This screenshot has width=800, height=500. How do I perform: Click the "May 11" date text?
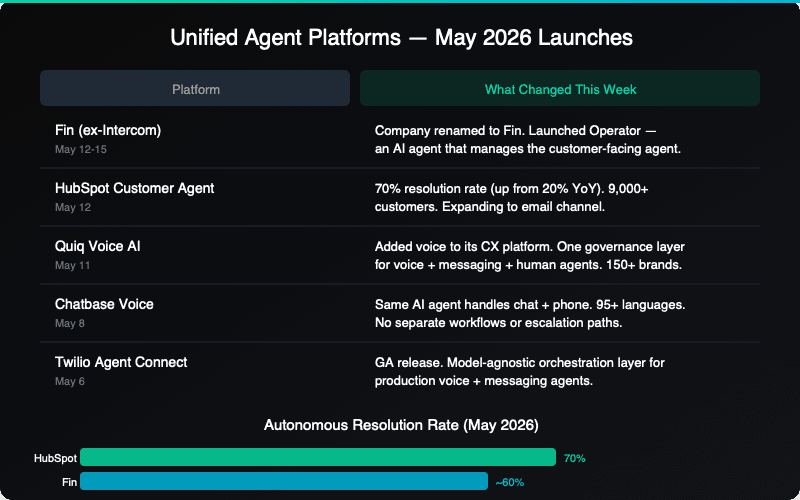(72, 265)
